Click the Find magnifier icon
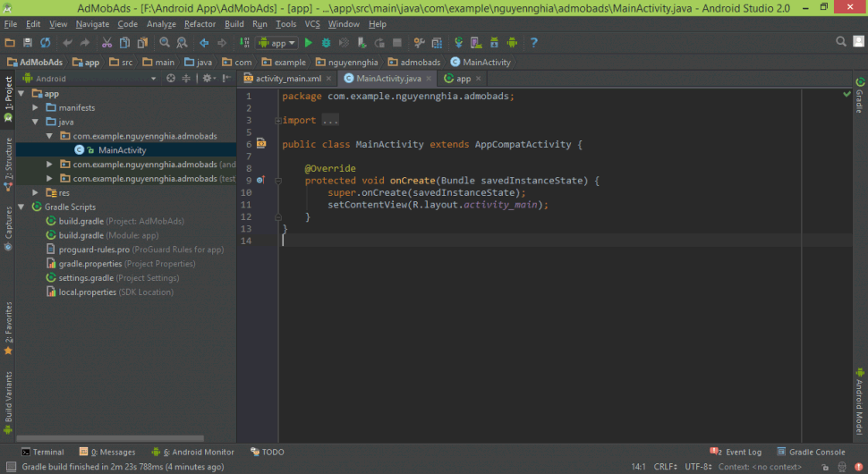The height and width of the screenshot is (474, 868). [x=165, y=43]
